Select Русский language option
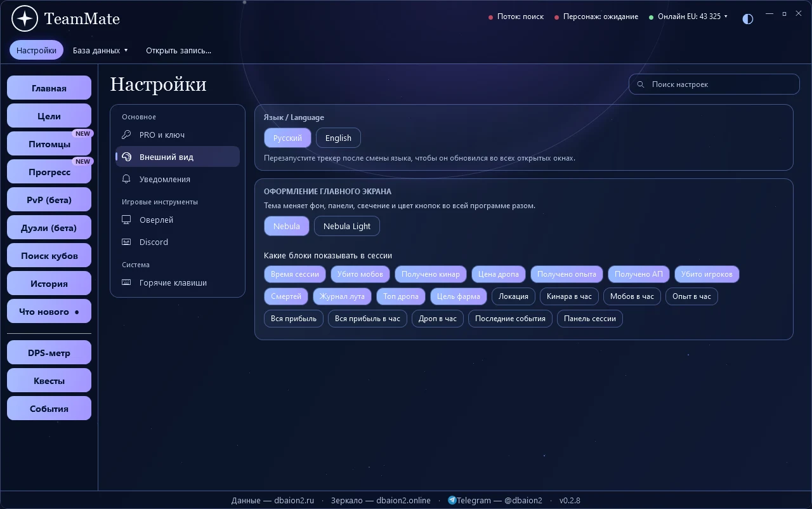Screen dimensions: 812x509 pyautogui.click(x=287, y=138)
